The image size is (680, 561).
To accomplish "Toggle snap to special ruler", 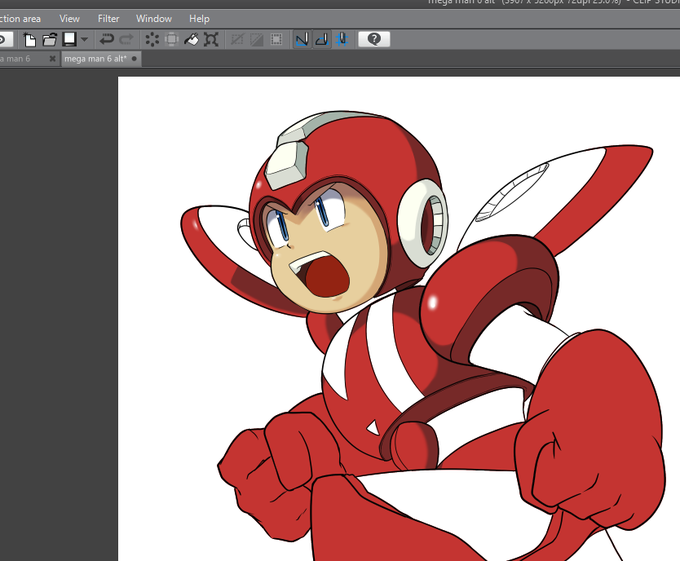I will 322,40.
